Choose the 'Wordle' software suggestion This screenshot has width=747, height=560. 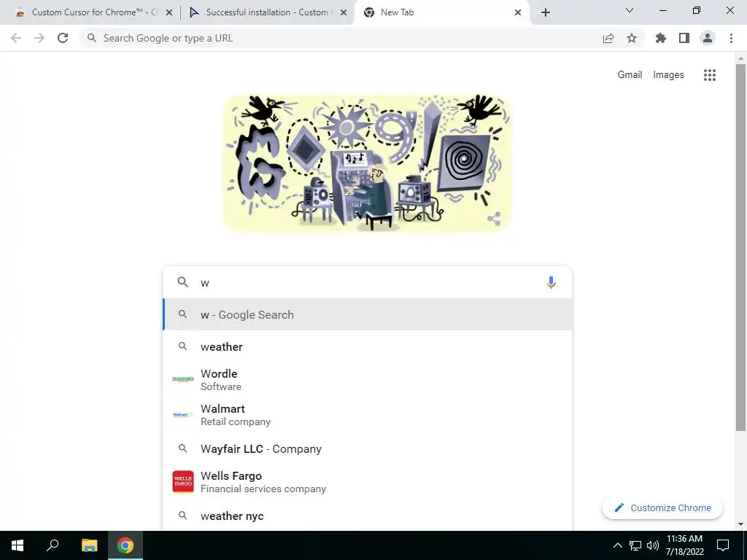point(367,379)
